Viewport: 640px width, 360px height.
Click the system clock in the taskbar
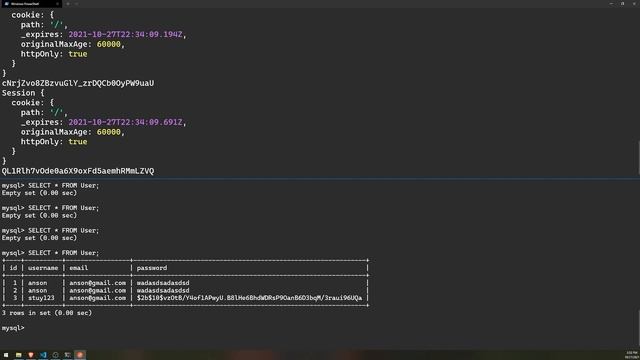coord(631,355)
